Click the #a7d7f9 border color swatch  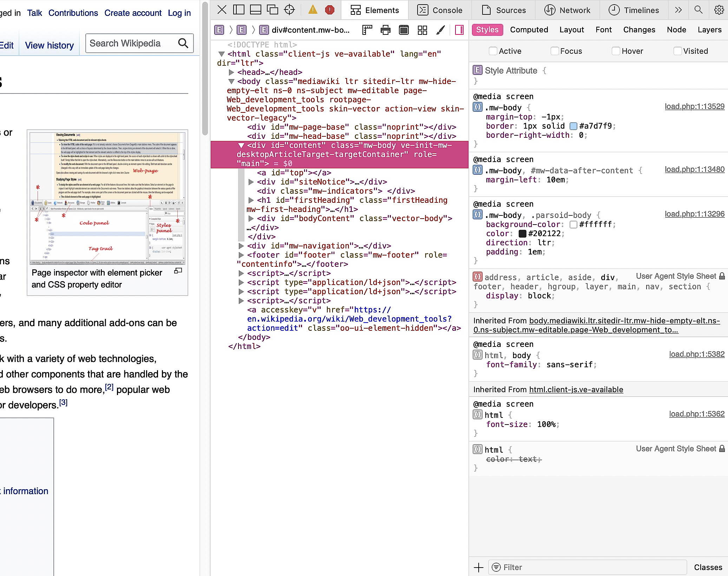tap(573, 126)
